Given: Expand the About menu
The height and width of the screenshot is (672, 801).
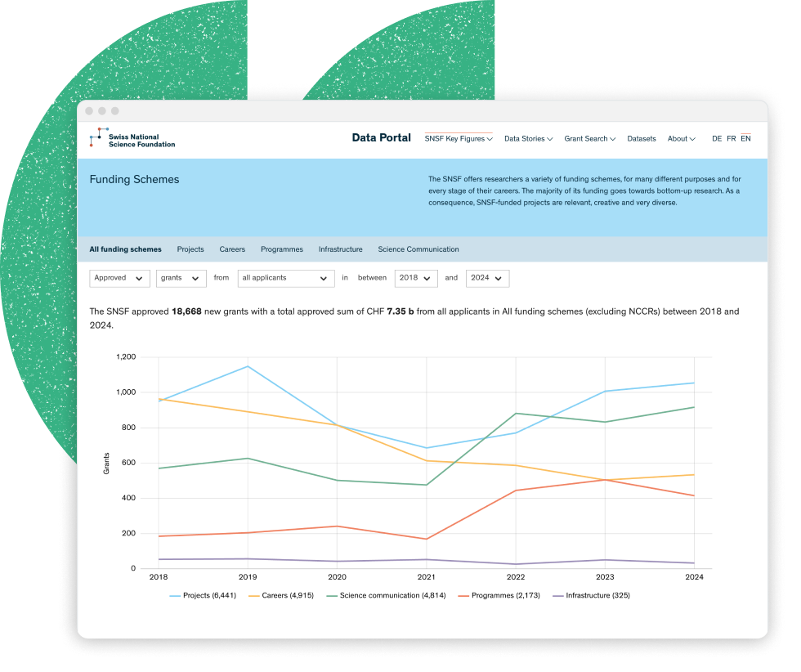Looking at the screenshot, I should click(x=681, y=139).
